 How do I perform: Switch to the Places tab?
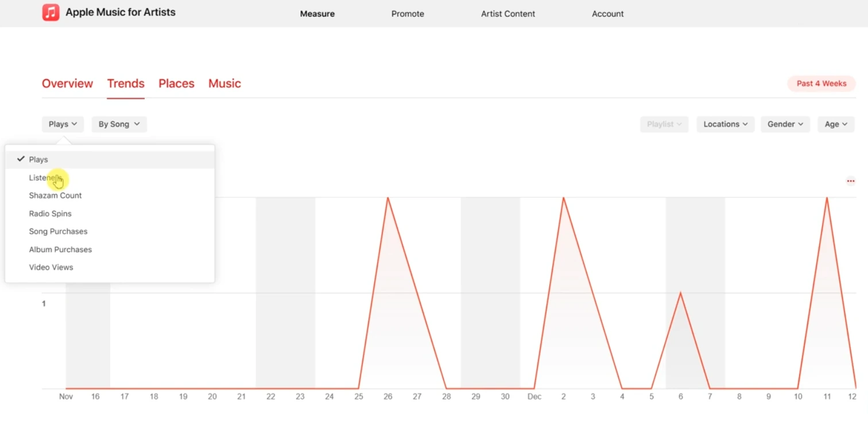click(176, 83)
